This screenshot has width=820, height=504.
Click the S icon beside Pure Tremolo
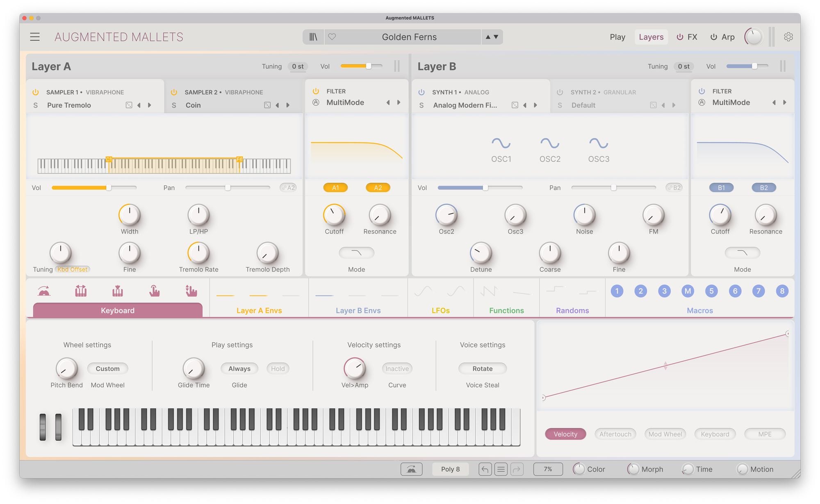[36, 105]
